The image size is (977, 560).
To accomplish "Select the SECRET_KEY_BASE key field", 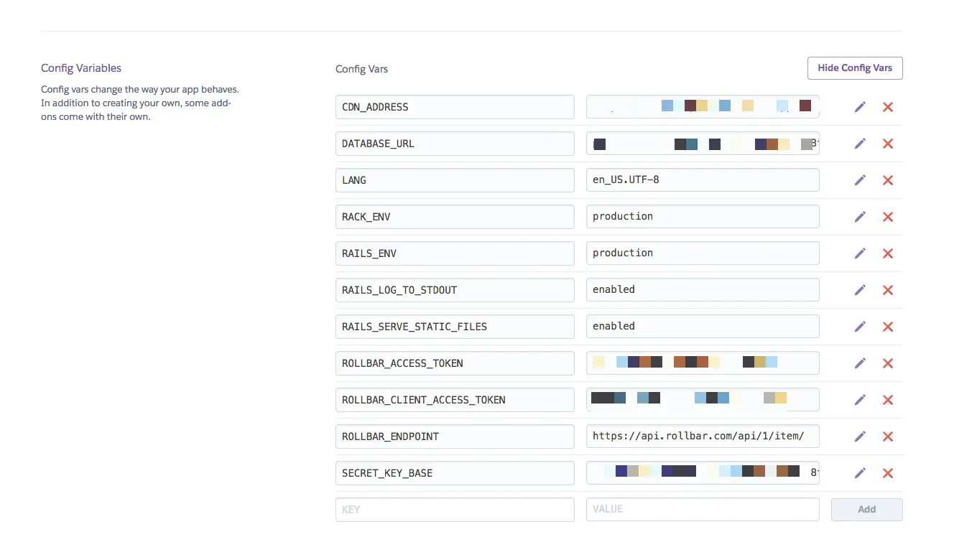I will (x=455, y=473).
